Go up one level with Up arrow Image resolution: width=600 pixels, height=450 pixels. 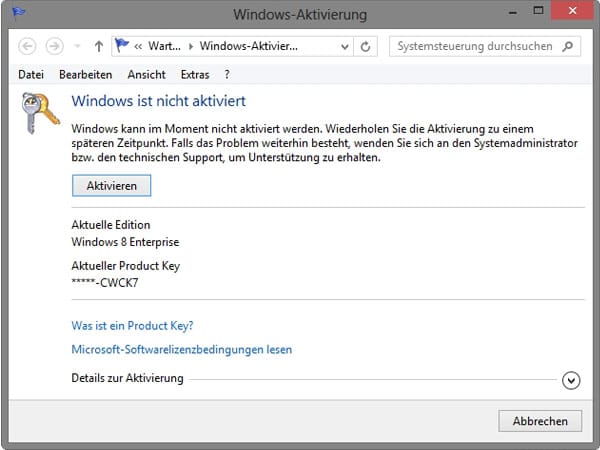[99, 46]
